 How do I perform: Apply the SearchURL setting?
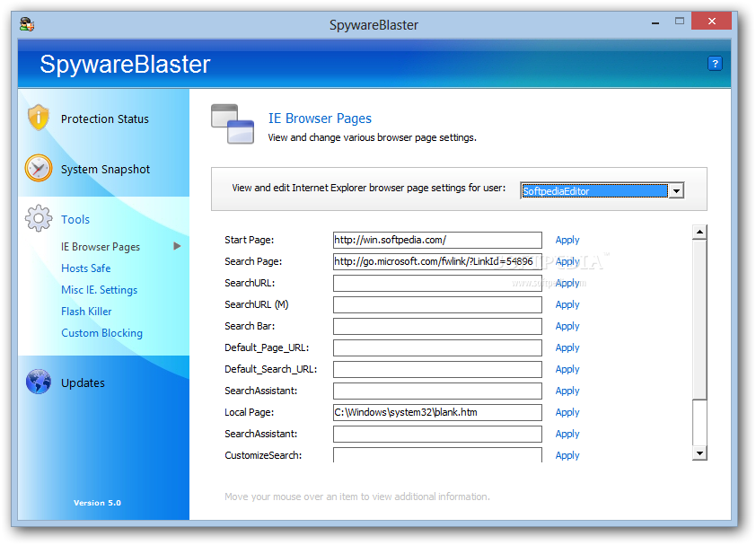[567, 283]
